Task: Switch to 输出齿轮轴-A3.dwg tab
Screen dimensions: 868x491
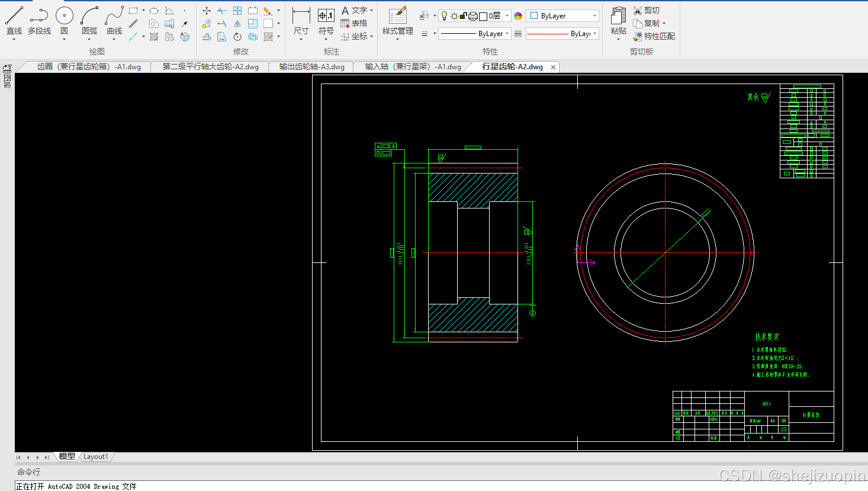Action: click(x=311, y=67)
